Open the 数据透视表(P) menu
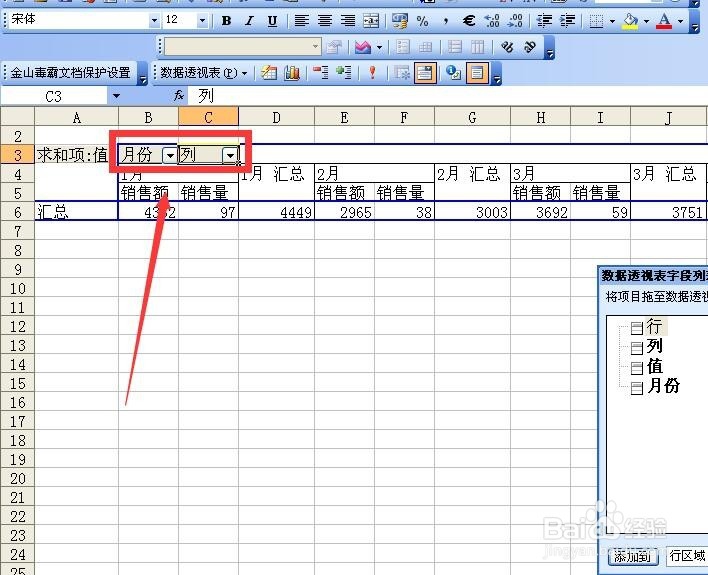 click(x=204, y=73)
